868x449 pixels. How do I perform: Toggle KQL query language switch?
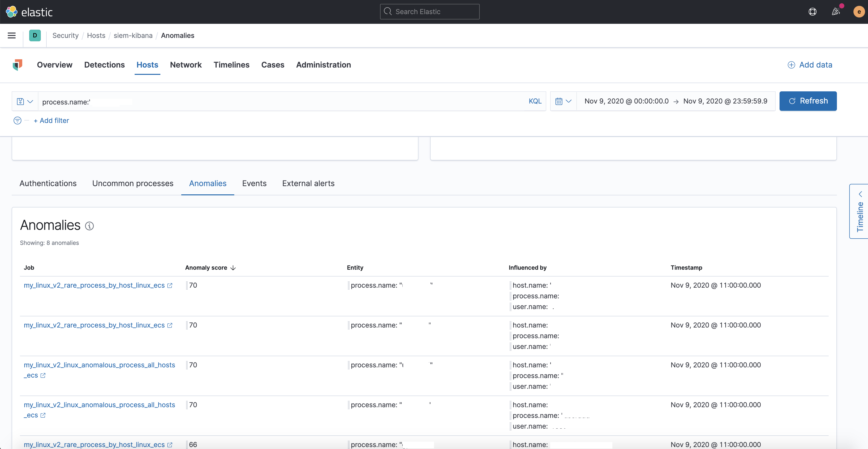535,101
